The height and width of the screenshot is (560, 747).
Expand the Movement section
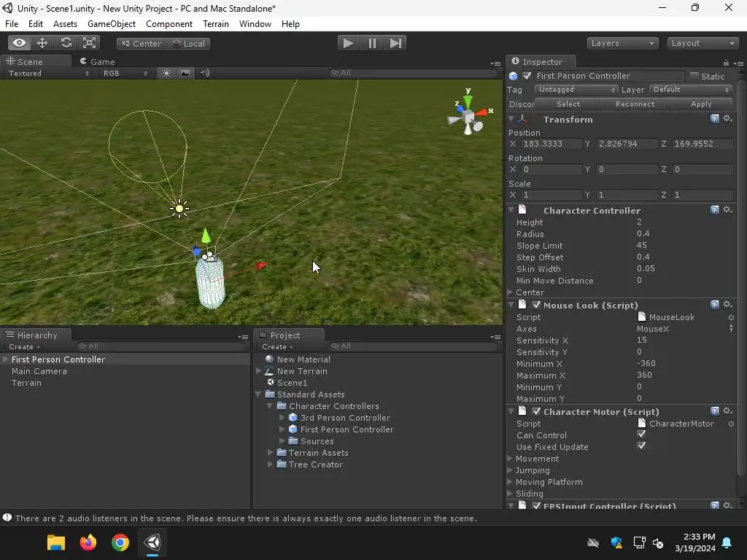(x=511, y=459)
